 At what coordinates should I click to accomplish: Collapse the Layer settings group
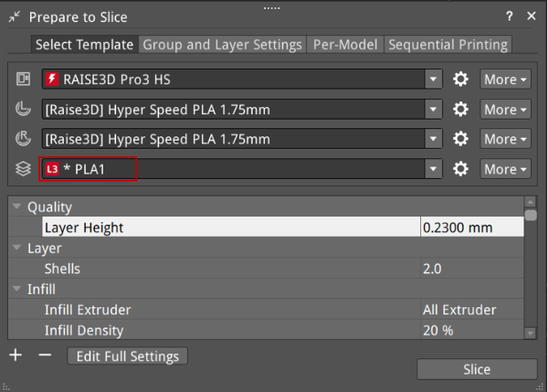click(17, 248)
